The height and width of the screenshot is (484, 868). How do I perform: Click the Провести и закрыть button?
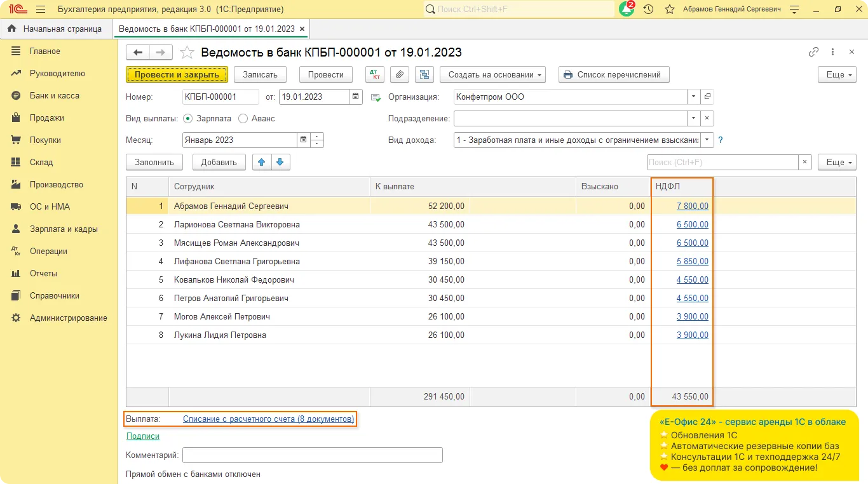[x=177, y=74]
